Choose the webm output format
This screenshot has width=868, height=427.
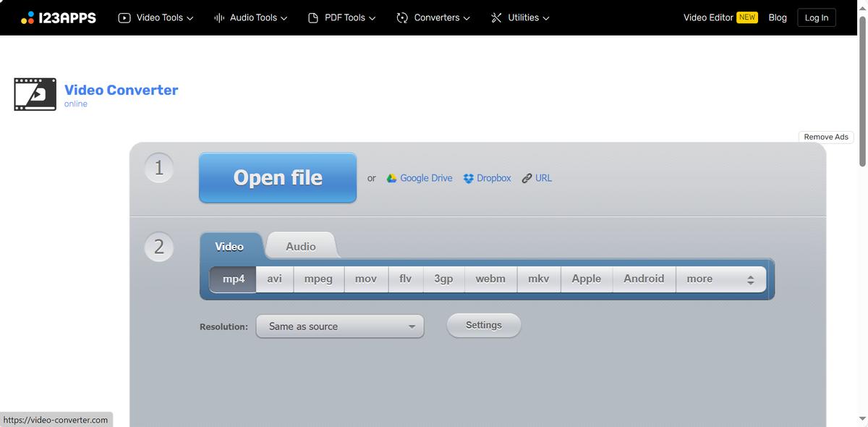pyautogui.click(x=490, y=279)
